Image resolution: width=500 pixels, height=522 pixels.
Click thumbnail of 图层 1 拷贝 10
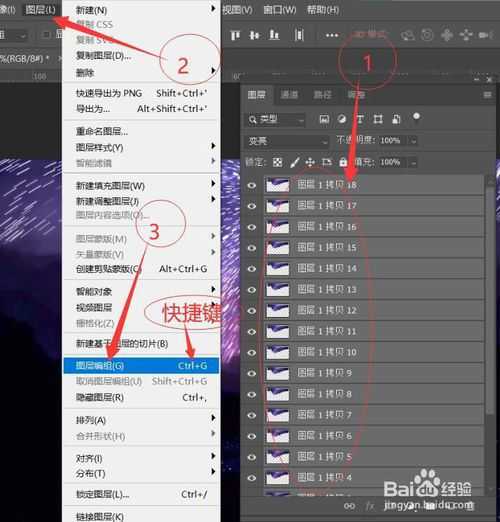point(277,352)
